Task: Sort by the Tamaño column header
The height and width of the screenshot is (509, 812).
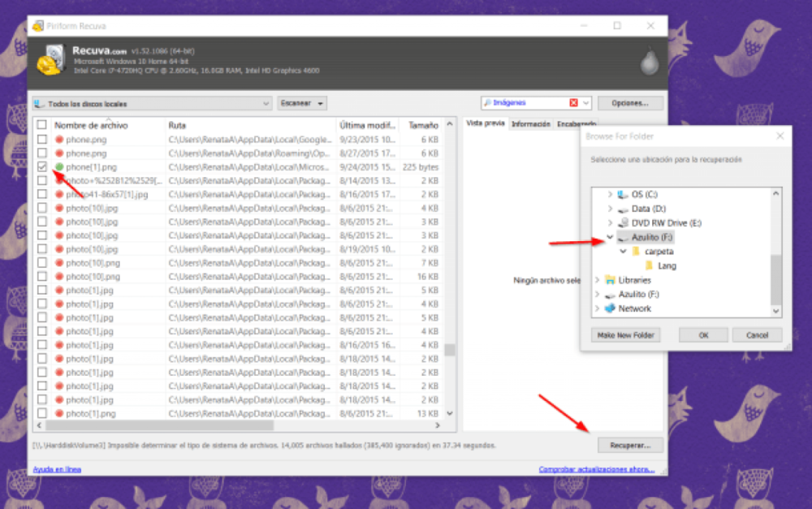Action: pos(422,125)
